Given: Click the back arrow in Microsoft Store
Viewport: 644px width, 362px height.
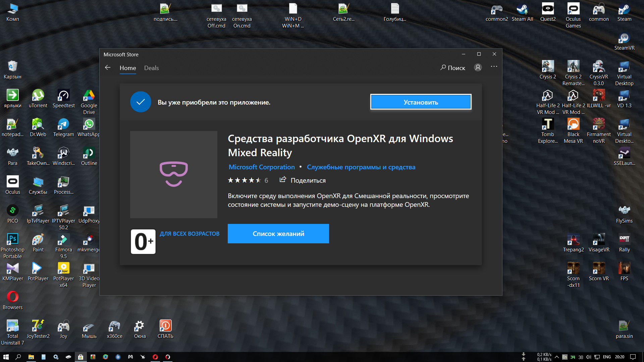Looking at the screenshot, I should click(x=108, y=68).
